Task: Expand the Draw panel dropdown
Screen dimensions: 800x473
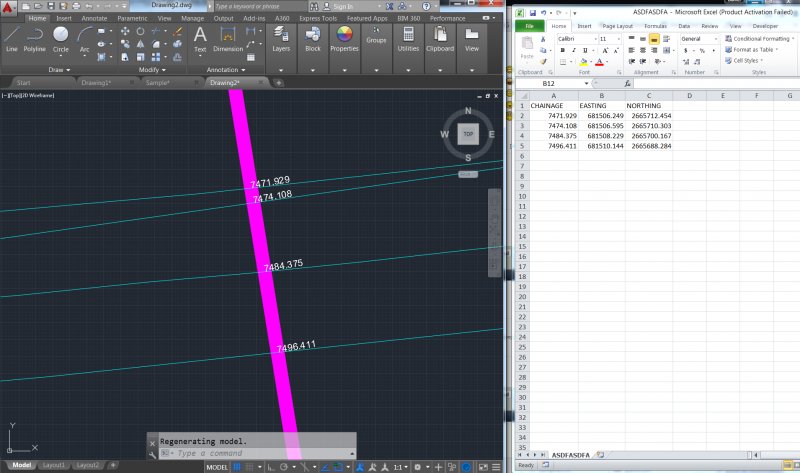Action: tap(59, 69)
